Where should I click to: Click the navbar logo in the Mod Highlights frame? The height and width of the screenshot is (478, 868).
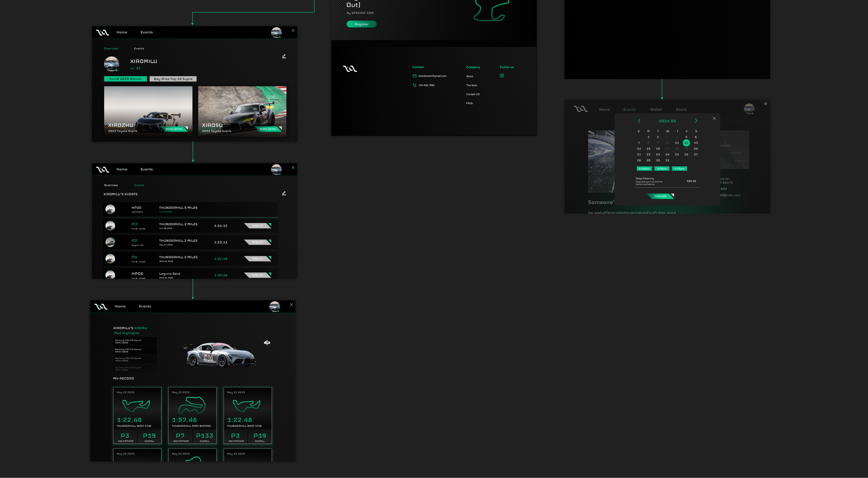click(x=101, y=306)
